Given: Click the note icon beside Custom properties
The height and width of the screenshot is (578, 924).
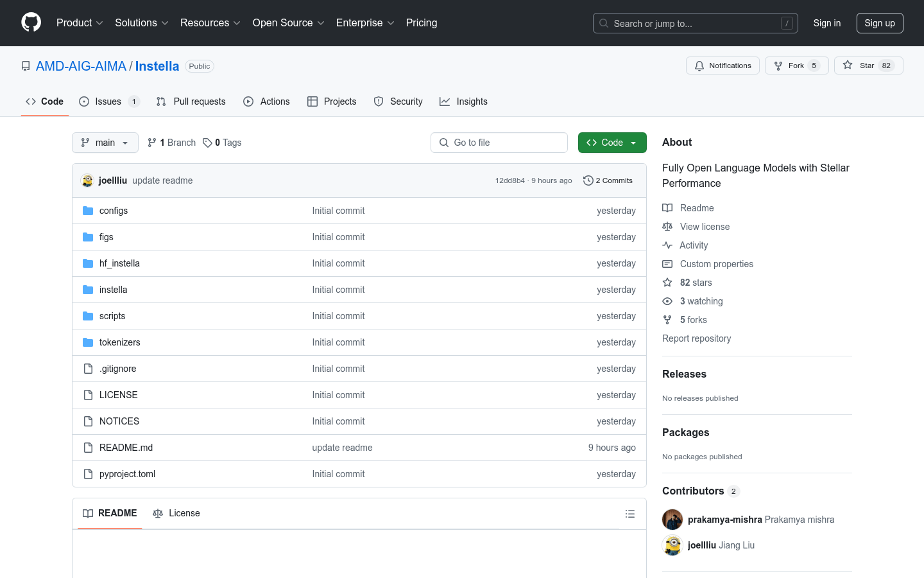Looking at the screenshot, I should pos(667,264).
